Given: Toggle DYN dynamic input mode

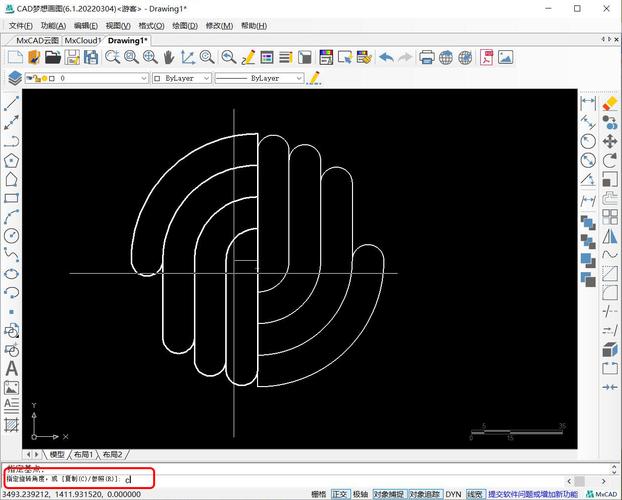Looking at the screenshot, I should 453,494.
